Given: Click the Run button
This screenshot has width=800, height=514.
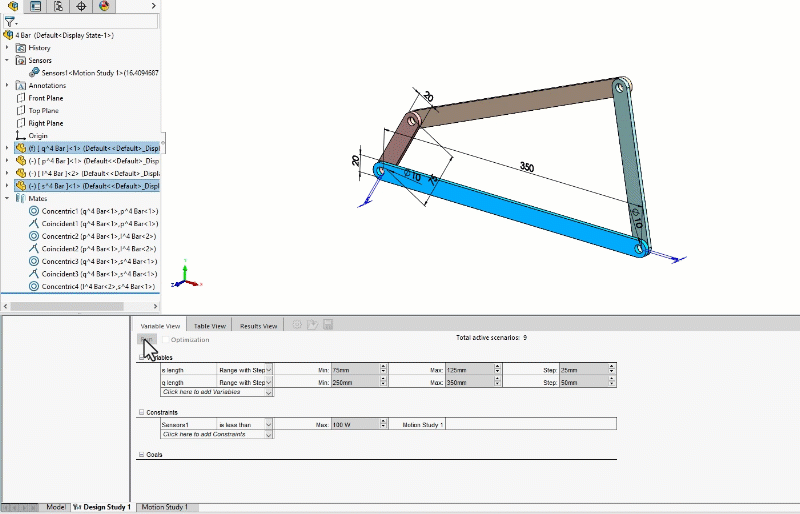Looking at the screenshot, I should (x=146, y=340).
